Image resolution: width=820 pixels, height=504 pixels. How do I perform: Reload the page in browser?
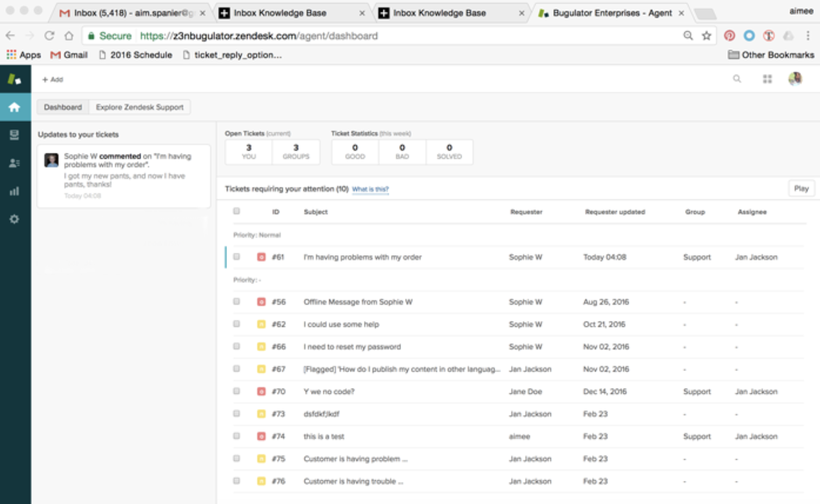[x=49, y=36]
